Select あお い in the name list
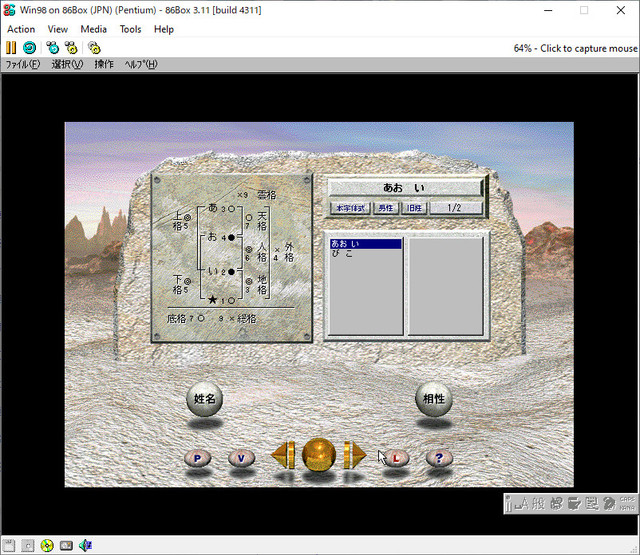This screenshot has height=555, width=640. 366,244
